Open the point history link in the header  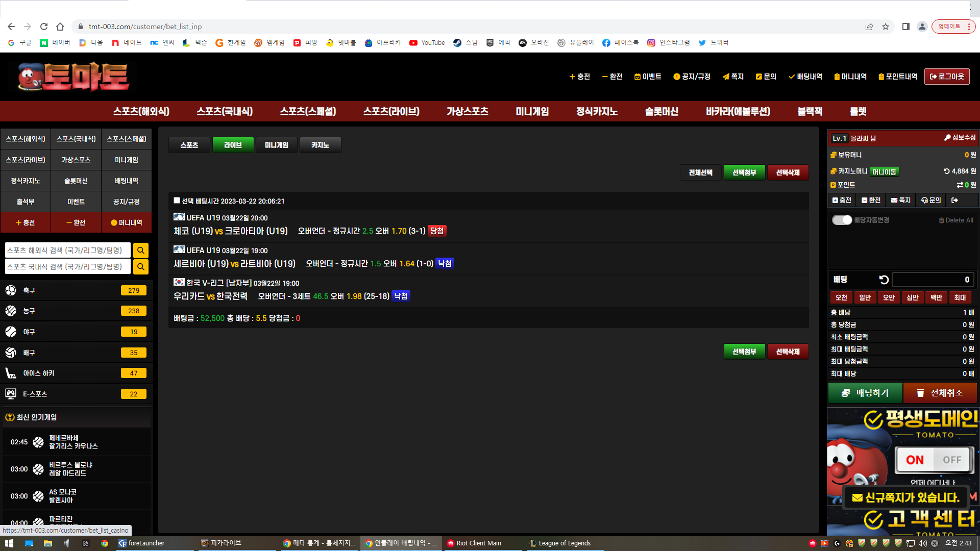click(x=898, y=77)
